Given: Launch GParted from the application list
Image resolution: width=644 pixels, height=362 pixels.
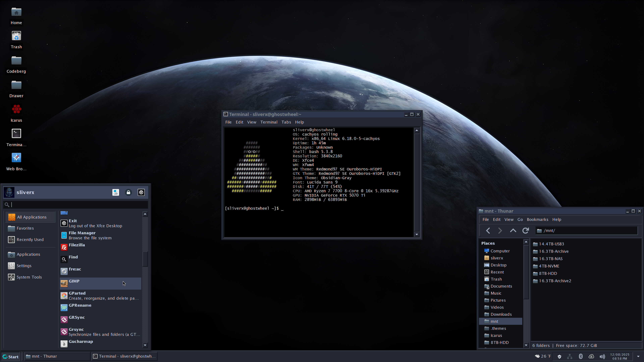Looking at the screenshot, I should [x=100, y=295].
